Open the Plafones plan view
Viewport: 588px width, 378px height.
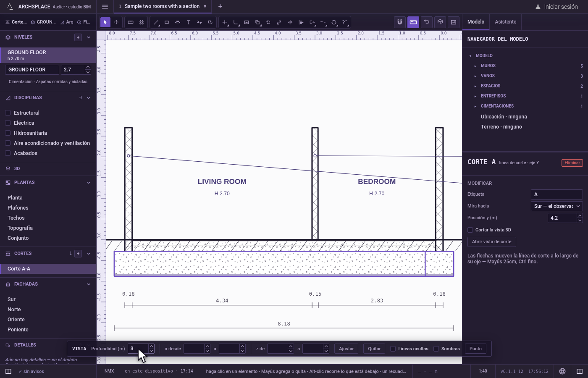[18, 208]
